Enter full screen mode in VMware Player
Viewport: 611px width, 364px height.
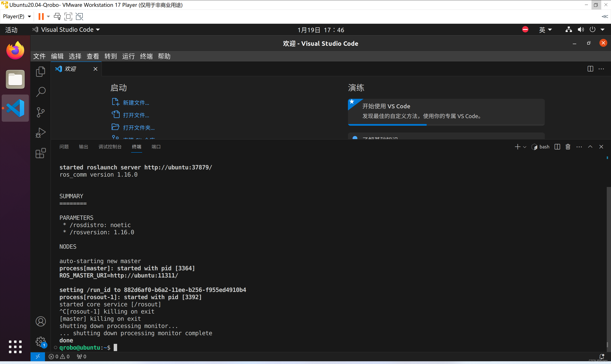point(68,17)
